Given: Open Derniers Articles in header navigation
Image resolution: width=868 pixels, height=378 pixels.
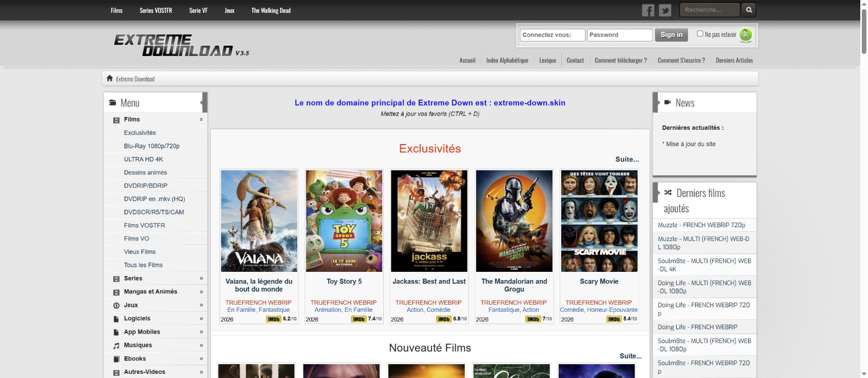Looking at the screenshot, I should tap(734, 60).
